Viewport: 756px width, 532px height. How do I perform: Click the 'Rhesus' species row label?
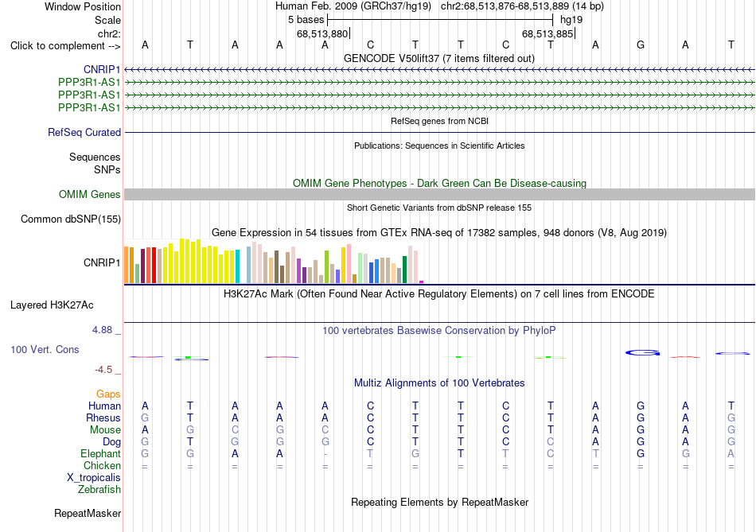click(x=103, y=418)
